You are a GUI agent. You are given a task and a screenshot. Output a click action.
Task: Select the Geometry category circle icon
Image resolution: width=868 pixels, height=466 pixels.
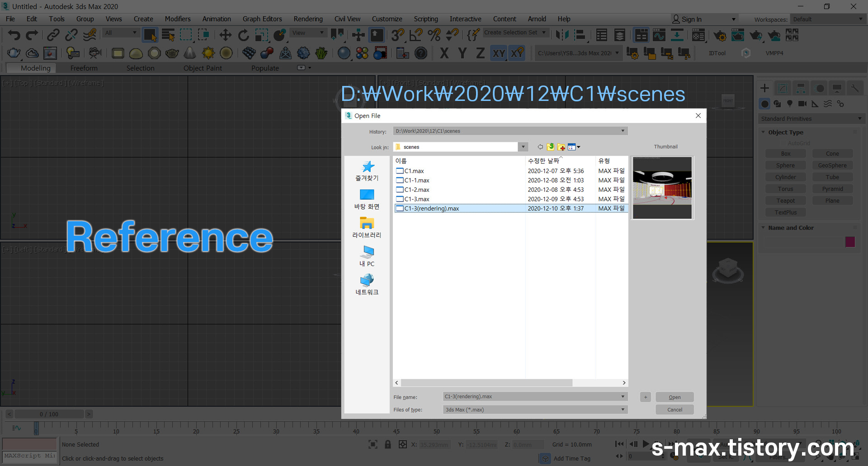765,104
